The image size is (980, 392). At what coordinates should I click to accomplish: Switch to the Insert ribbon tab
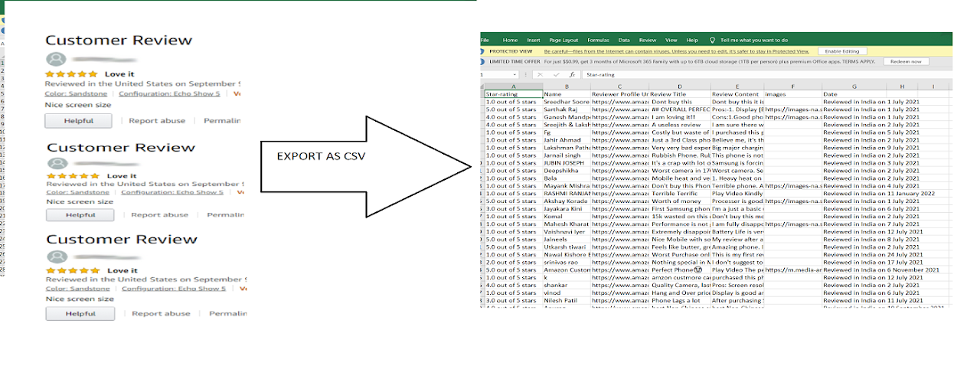534,40
